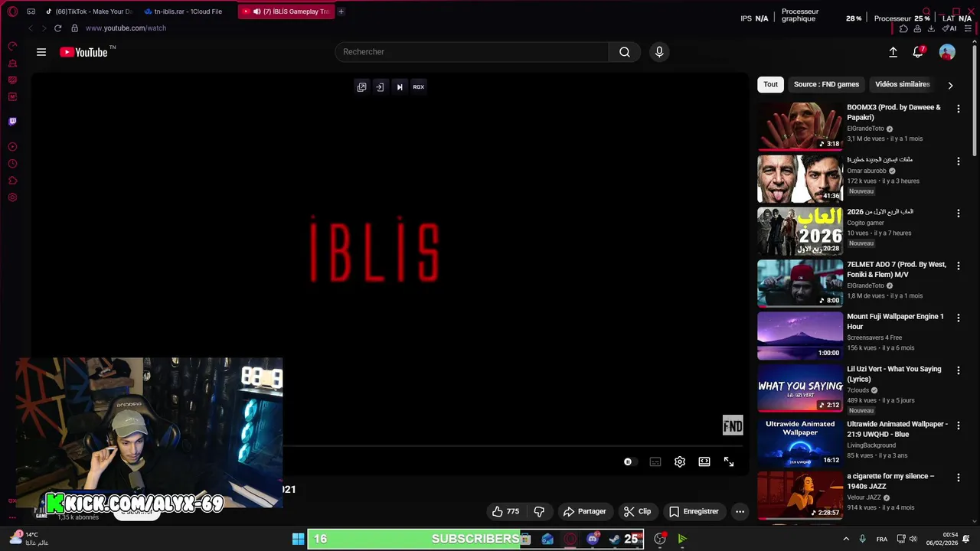Image resolution: width=980 pixels, height=551 pixels.
Task: Open the browser downloads icon
Action: 931,28
